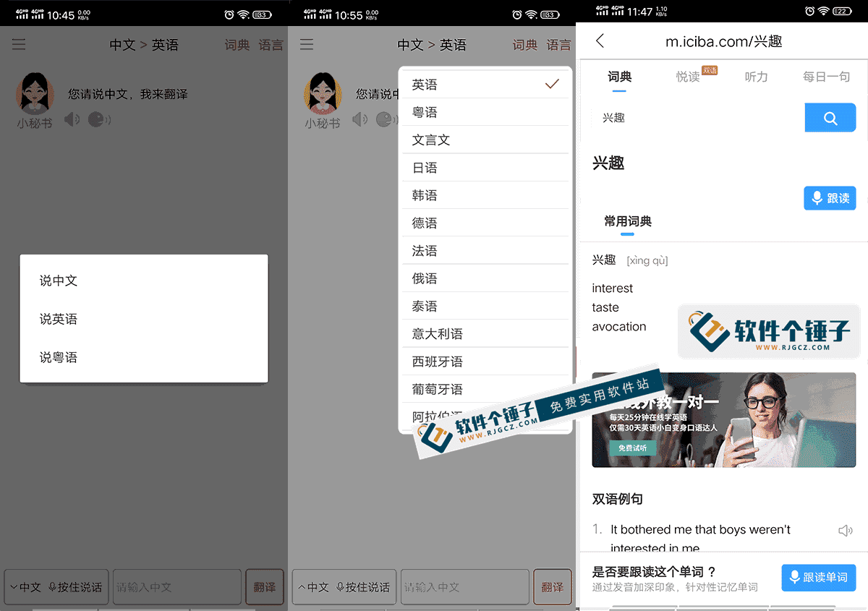
Task: Tap 小秘书 avatar in middle screen
Action: (x=323, y=94)
